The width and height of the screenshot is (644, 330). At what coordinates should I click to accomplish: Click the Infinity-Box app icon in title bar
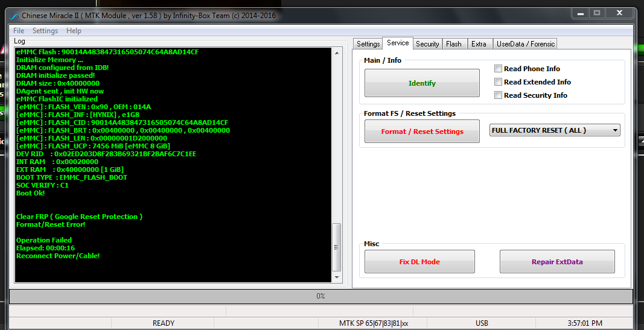click(14, 16)
